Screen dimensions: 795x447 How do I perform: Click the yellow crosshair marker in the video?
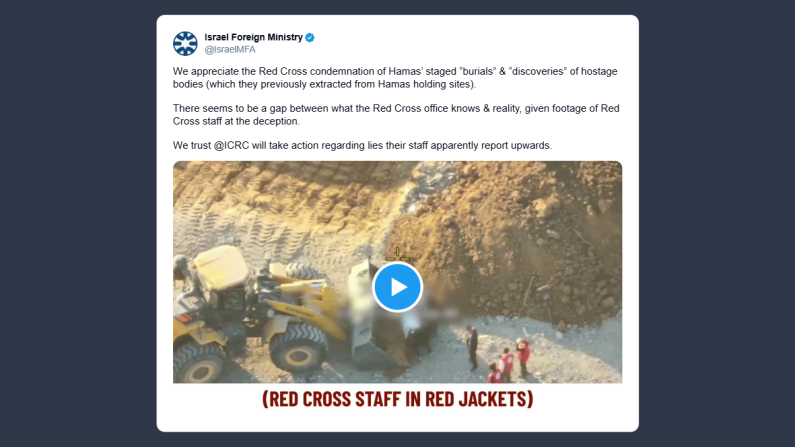point(398,253)
